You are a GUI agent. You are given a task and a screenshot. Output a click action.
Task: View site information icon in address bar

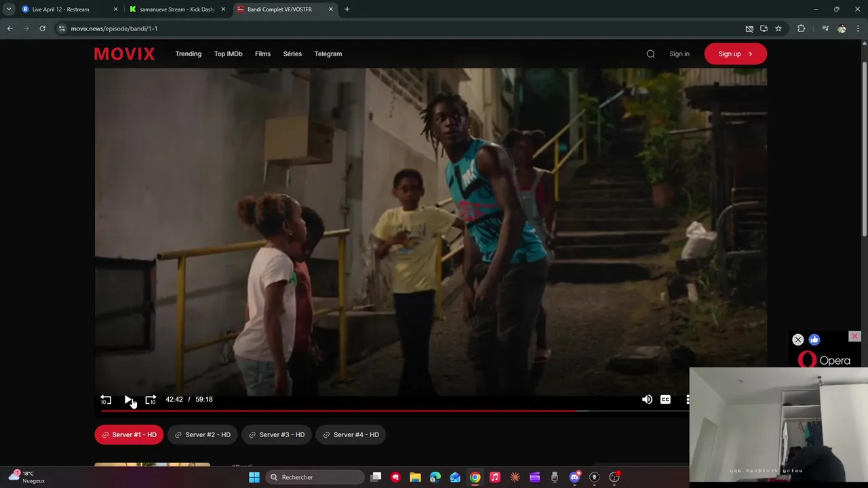[x=62, y=28]
